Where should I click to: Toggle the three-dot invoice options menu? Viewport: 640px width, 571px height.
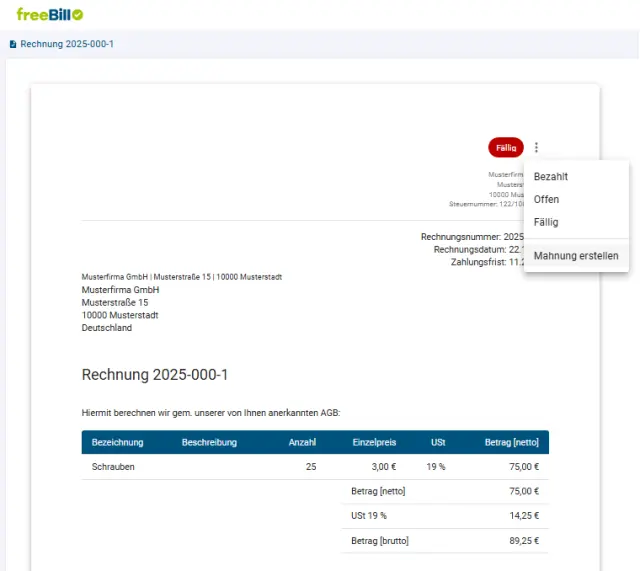(x=536, y=147)
